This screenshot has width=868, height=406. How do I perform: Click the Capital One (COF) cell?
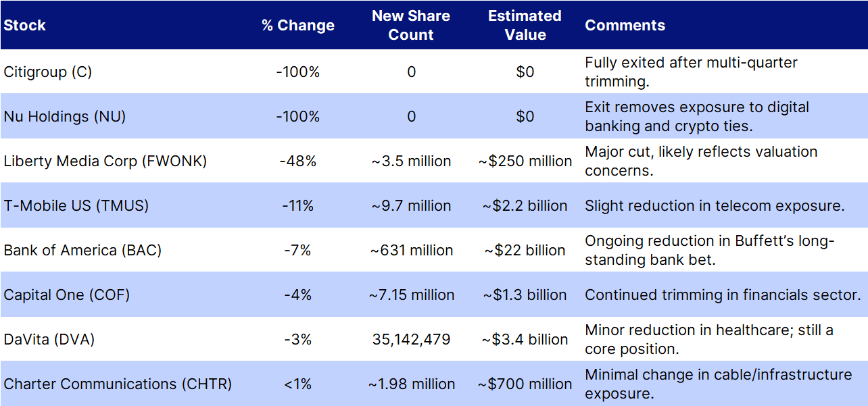[x=66, y=295]
